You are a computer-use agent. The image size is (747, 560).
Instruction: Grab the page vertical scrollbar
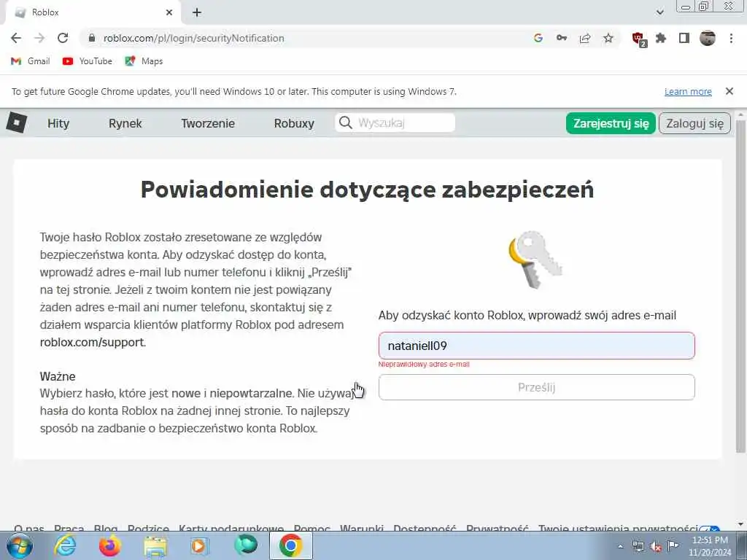[740, 286]
